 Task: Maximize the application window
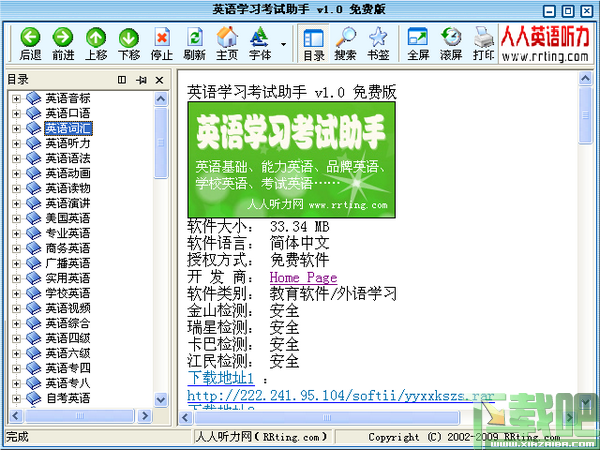click(568, 11)
